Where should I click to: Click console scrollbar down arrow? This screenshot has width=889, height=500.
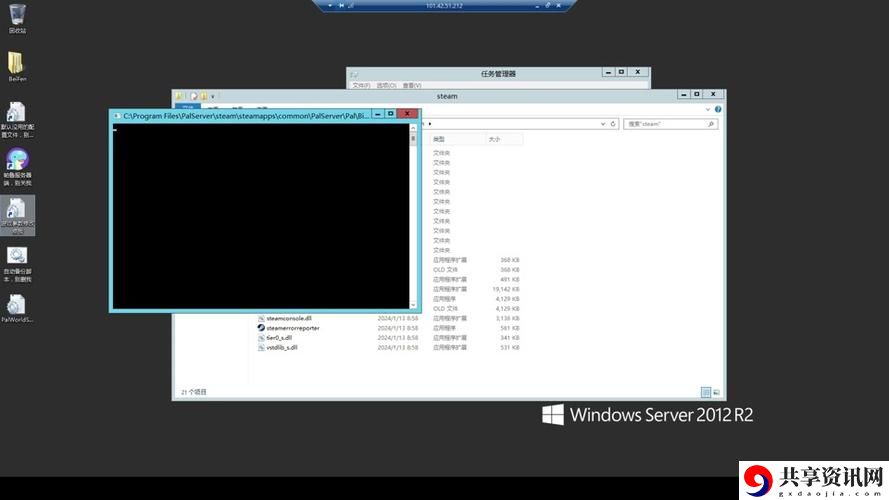[x=413, y=305]
